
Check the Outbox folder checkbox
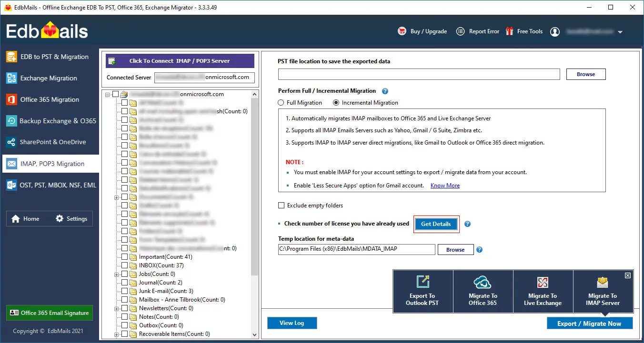(x=124, y=325)
